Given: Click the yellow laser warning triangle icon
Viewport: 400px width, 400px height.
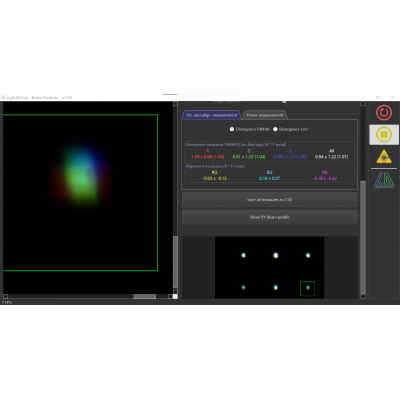Looking at the screenshot, I should (384, 156).
